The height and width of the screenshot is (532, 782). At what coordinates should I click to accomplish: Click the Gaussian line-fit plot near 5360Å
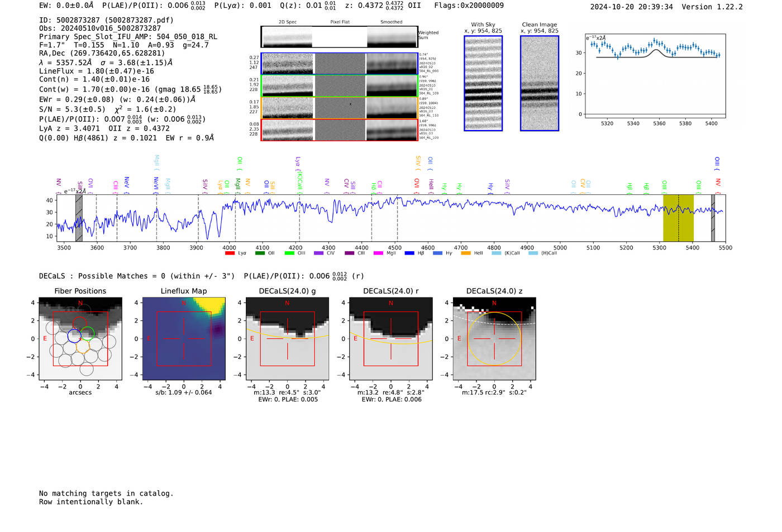655,75
